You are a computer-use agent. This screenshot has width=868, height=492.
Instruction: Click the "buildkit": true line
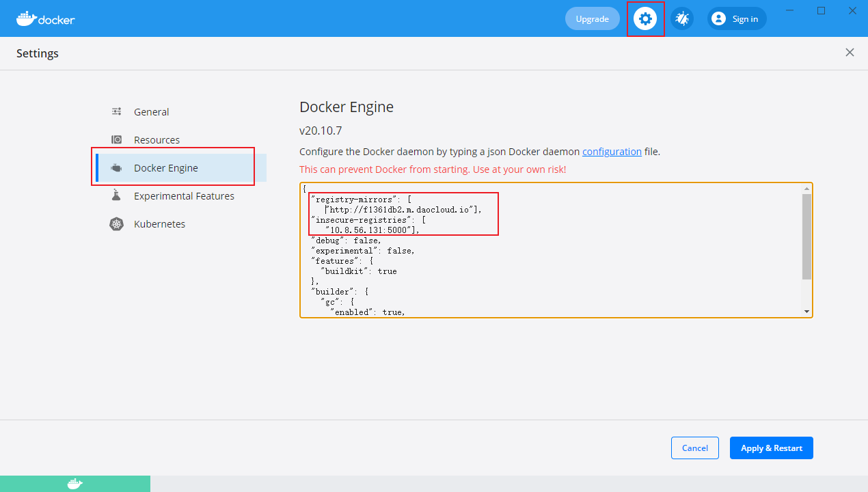358,271
